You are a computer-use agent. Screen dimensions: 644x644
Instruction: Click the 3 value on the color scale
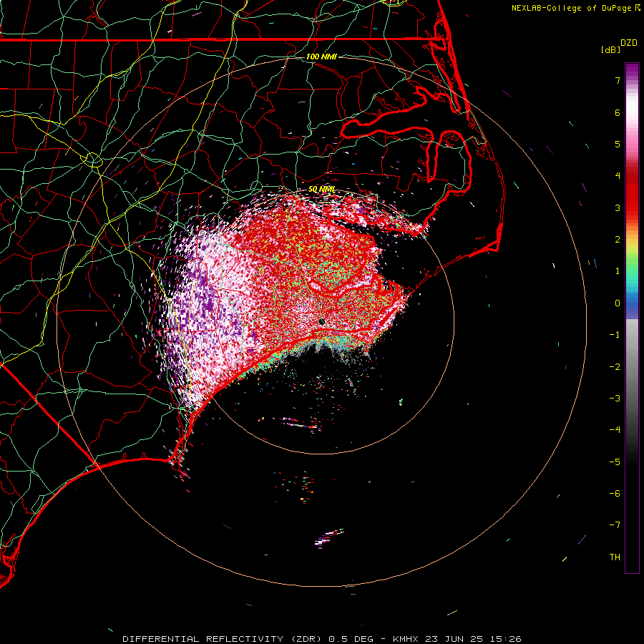(x=618, y=208)
